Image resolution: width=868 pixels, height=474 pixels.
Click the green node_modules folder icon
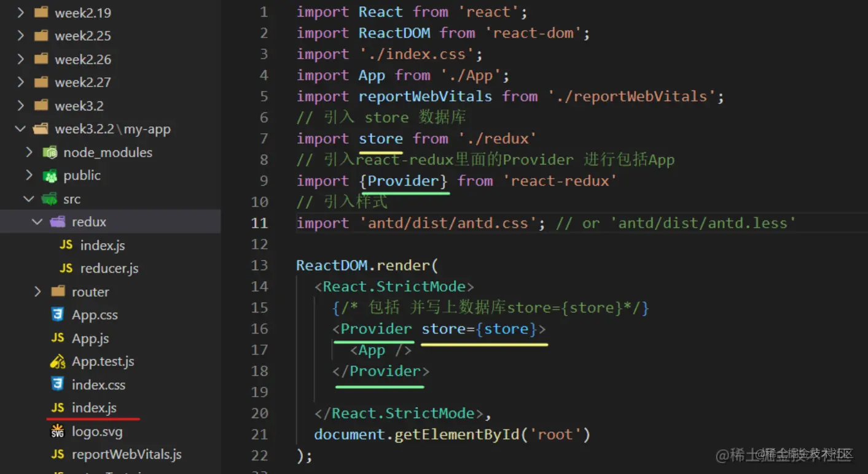[50, 152]
